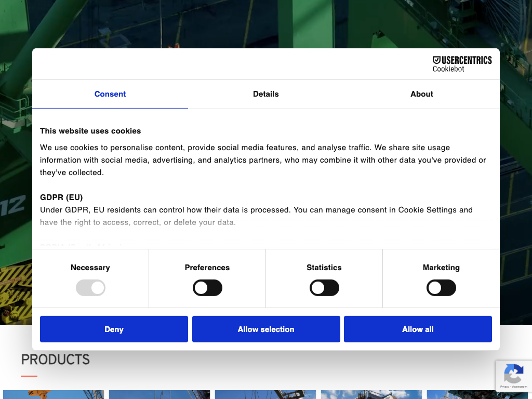Open product thumbnail with yellow crane hook
Screen dimensions: 532x399
tap(53, 395)
